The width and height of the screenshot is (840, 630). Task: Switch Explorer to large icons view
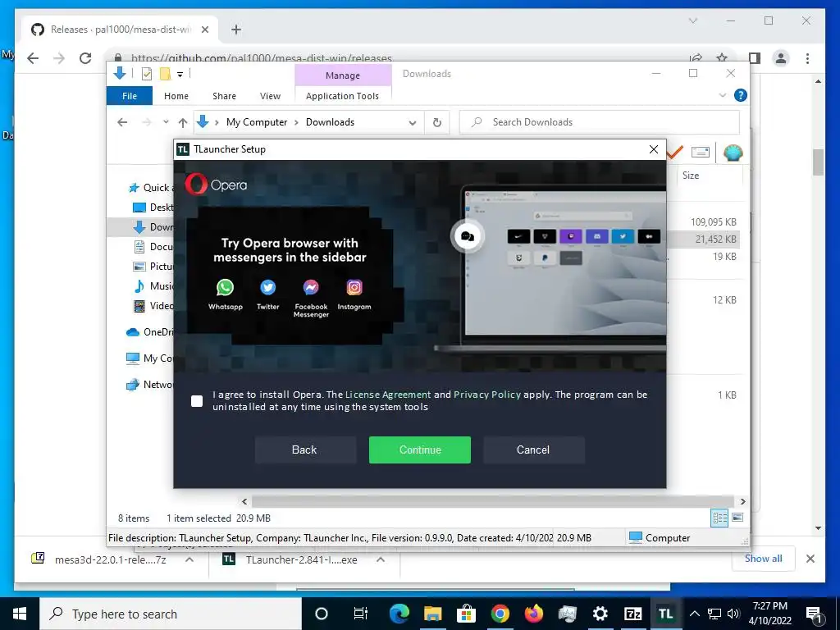tap(737, 518)
